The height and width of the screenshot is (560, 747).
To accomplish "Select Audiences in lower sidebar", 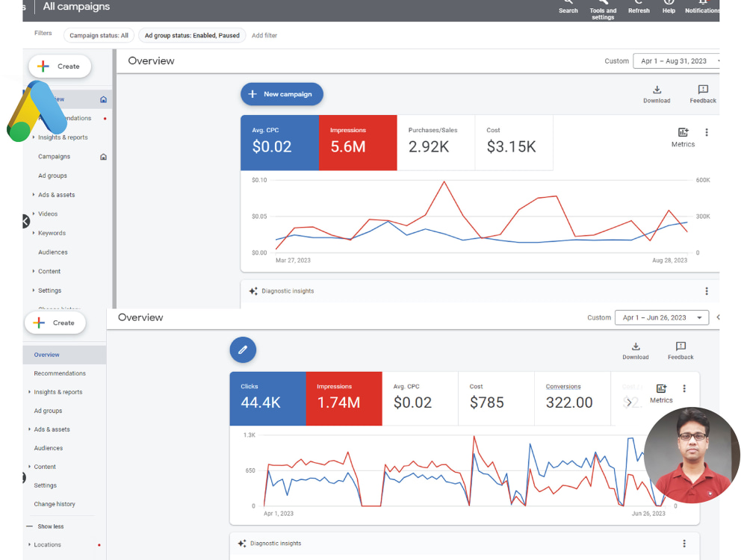I will click(x=48, y=448).
